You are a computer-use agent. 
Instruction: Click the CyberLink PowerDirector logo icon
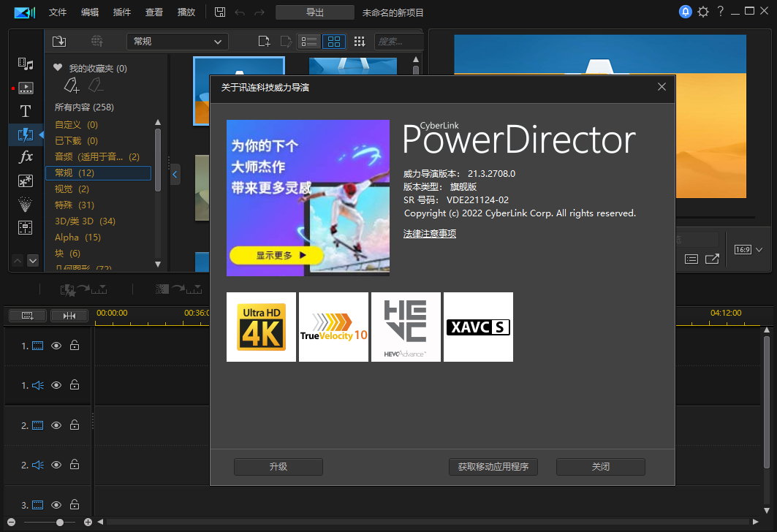25,12
